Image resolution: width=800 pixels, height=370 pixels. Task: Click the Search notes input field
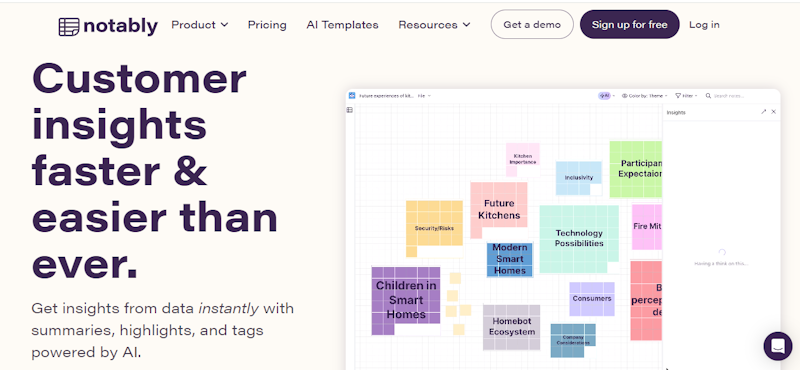click(x=729, y=95)
